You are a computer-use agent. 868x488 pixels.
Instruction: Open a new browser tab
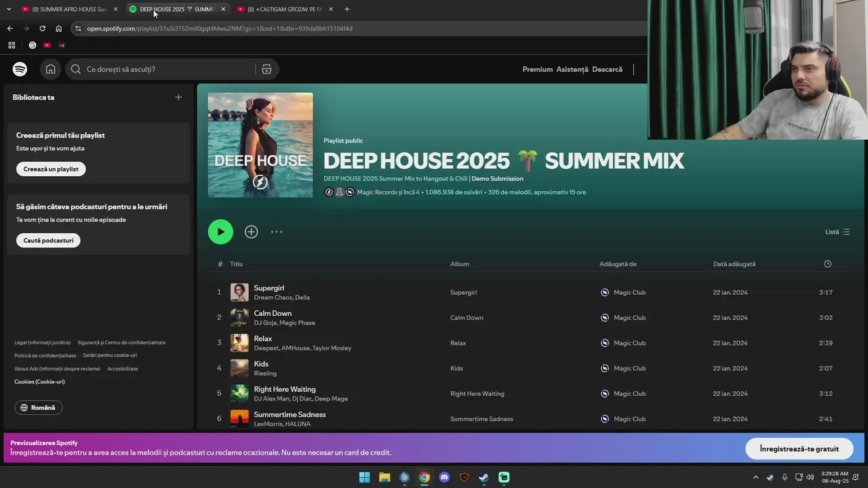click(347, 9)
